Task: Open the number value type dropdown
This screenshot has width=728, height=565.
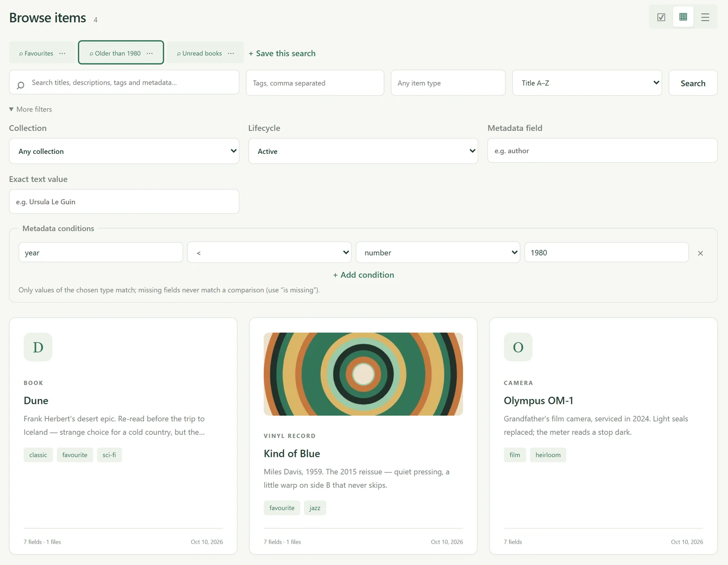Action: click(438, 252)
